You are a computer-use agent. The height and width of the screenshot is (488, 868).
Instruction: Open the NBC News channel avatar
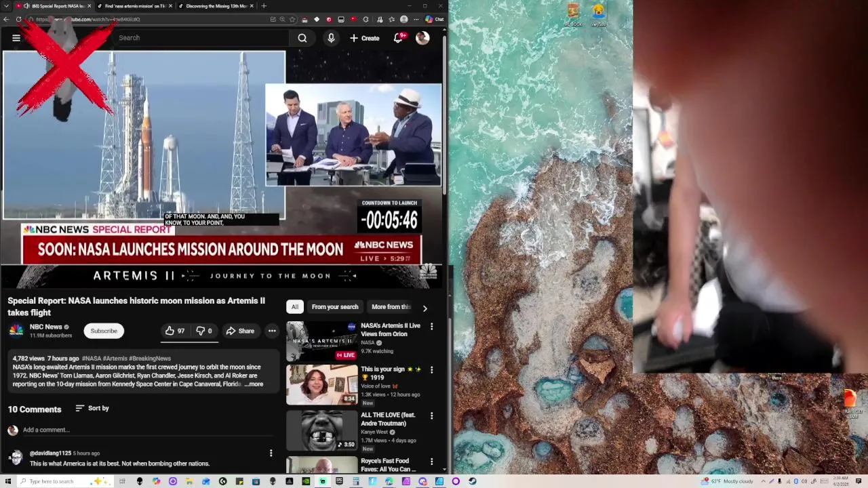(16, 331)
